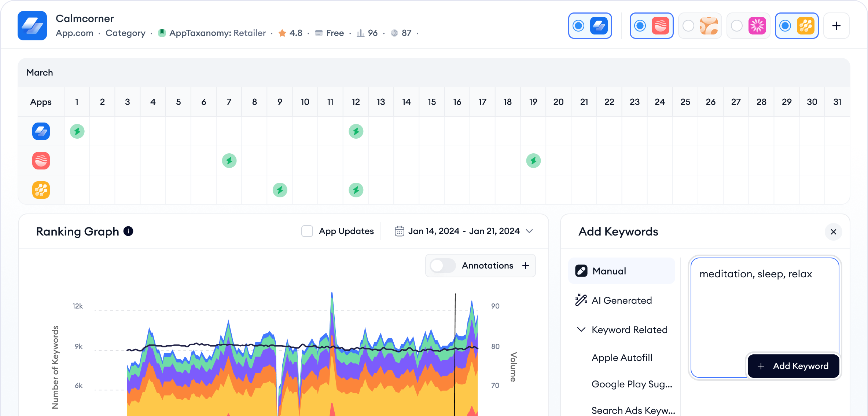868x416 pixels.
Task: Click the Calmcorner app icon in the header
Action: click(x=32, y=26)
